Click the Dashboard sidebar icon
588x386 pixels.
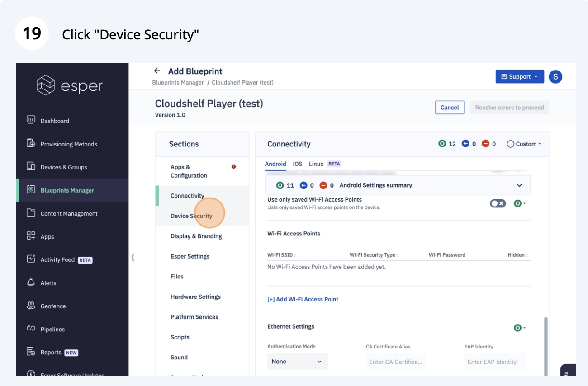[x=31, y=120]
